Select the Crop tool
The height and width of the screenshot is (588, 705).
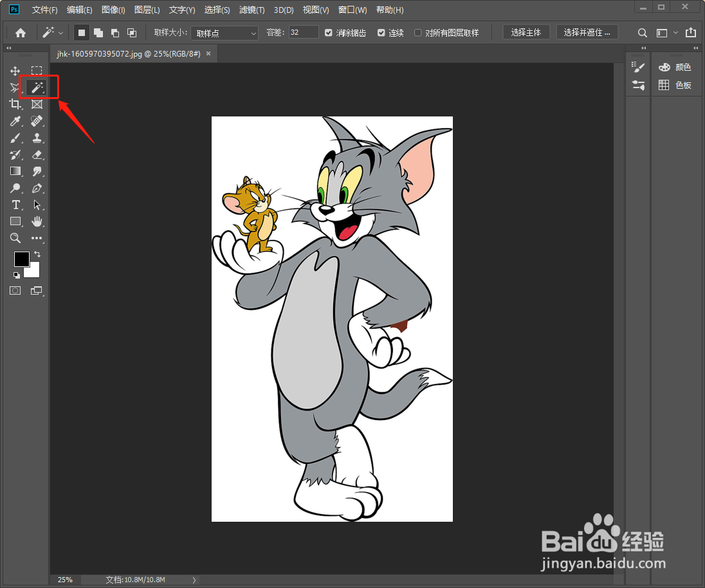click(15, 104)
